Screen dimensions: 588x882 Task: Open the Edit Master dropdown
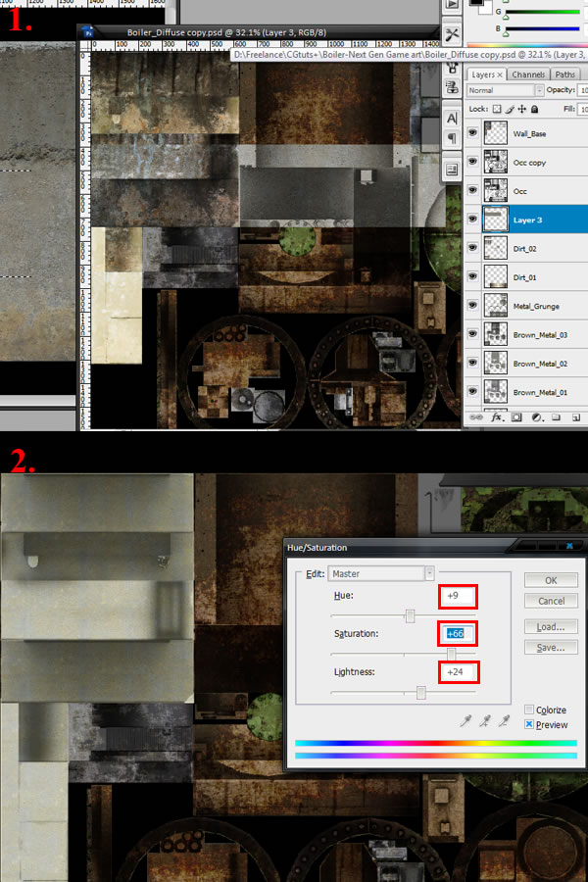point(381,573)
